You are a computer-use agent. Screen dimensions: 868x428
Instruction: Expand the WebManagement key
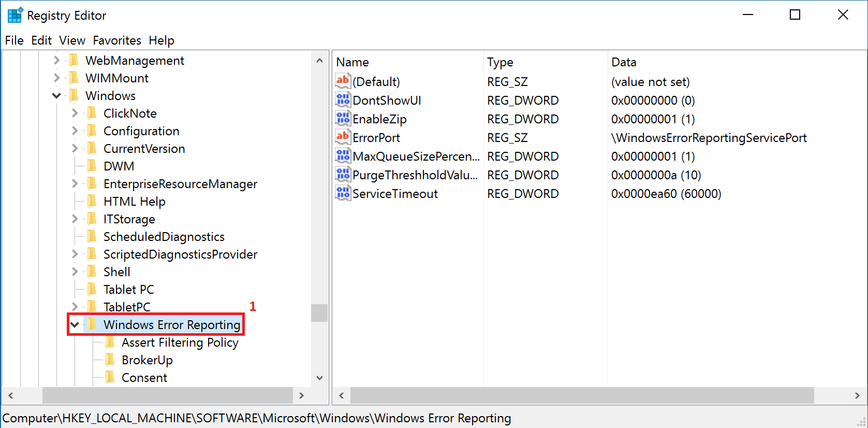click(57, 60)
